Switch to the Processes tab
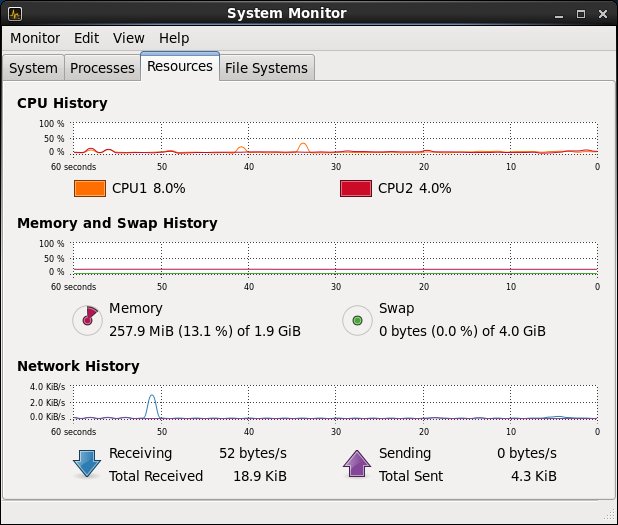 click(x=102, y=68)
